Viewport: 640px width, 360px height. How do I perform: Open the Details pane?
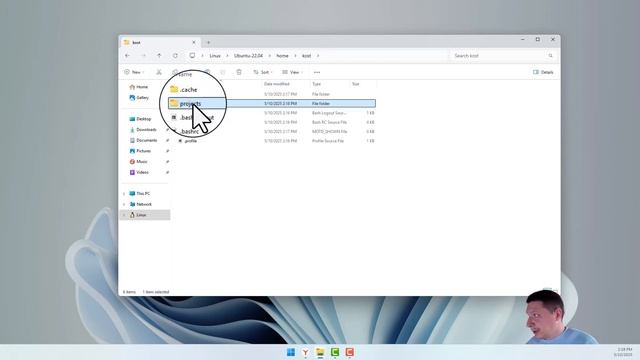[543, 72]
